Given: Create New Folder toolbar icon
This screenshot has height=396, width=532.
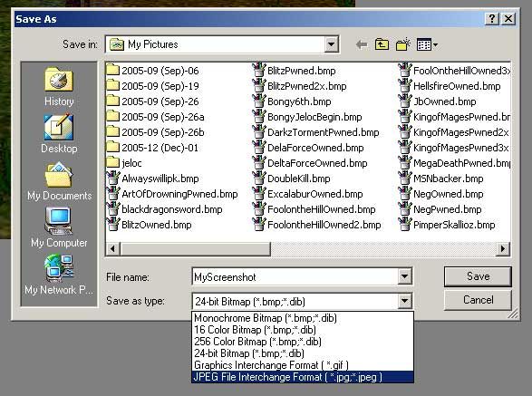Looking at the screenshot, I should (x=403, y=44).
